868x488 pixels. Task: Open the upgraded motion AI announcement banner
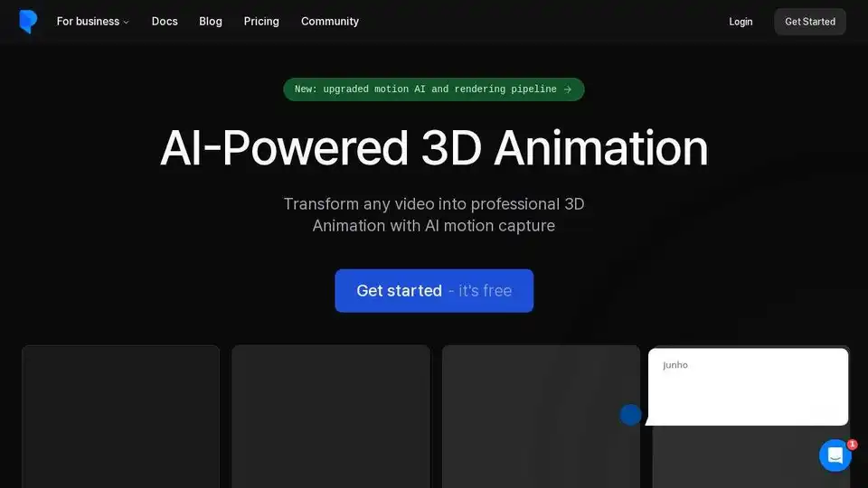click(427, 89)
